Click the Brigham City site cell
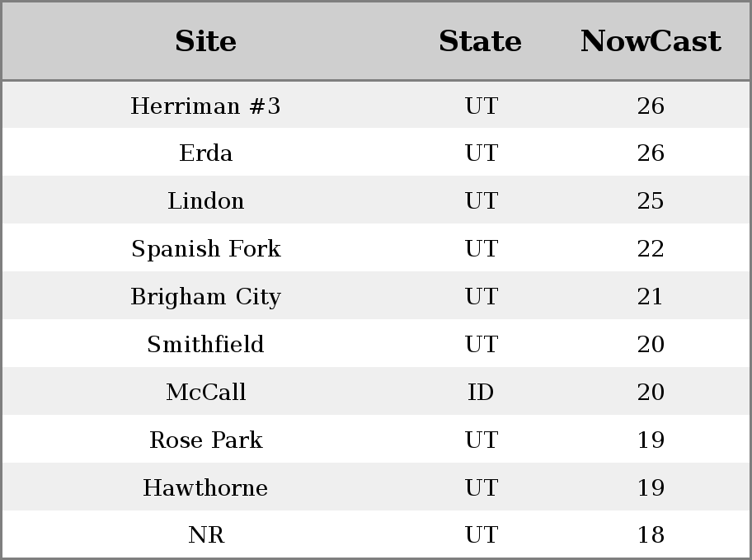Viewport: 752px width, 560px height. tap(205, 297)
